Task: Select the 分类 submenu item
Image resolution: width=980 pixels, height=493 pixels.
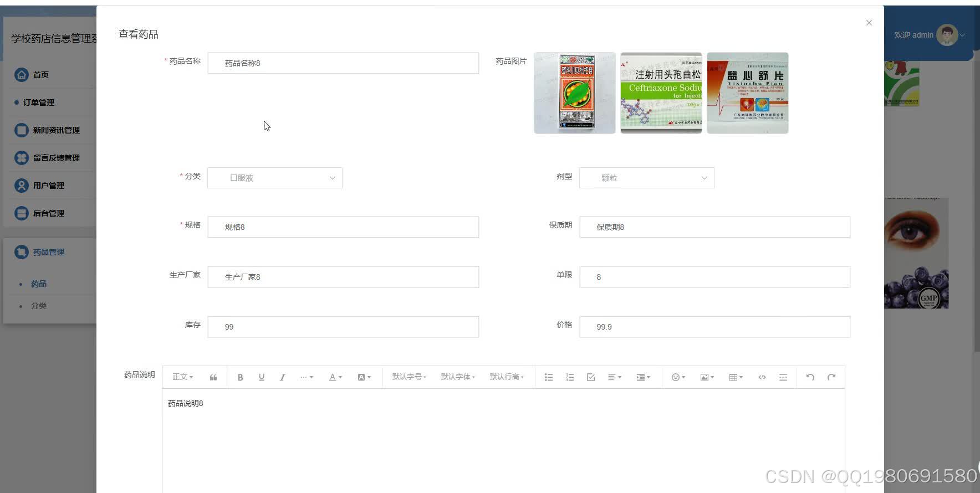Action: coord(38,306)
